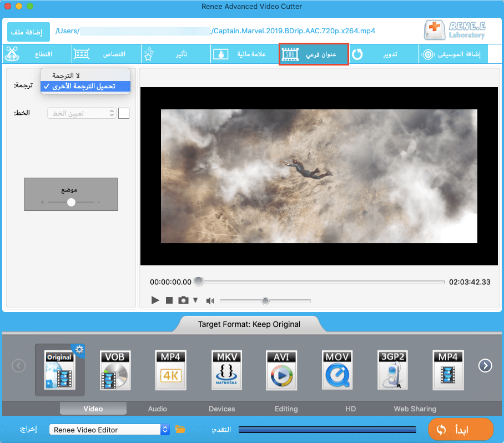The height and width of the screenshot is (443, 504).
Task: Open the font selection dropdown
Action: tap(82, 113)
